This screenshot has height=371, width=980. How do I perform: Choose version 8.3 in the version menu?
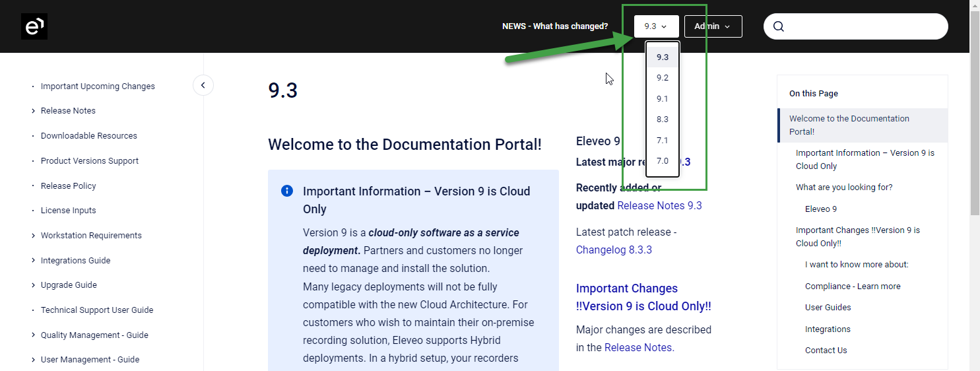pos(663,119)
